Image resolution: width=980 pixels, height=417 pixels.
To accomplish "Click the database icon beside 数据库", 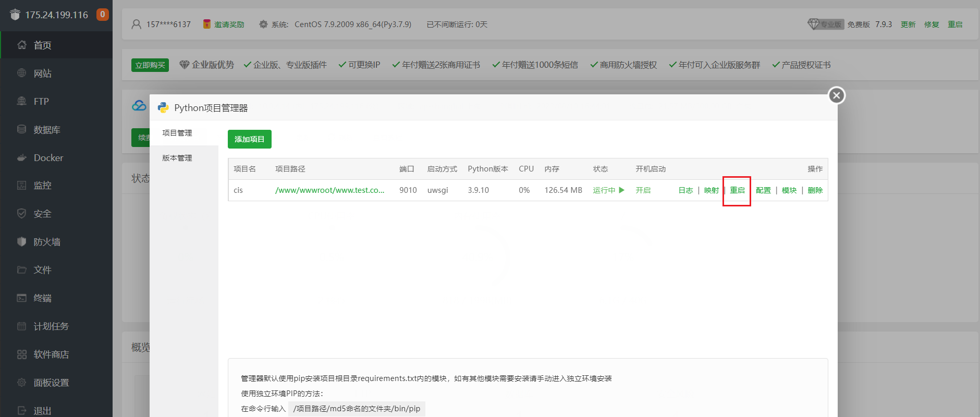I will point(22,129).
